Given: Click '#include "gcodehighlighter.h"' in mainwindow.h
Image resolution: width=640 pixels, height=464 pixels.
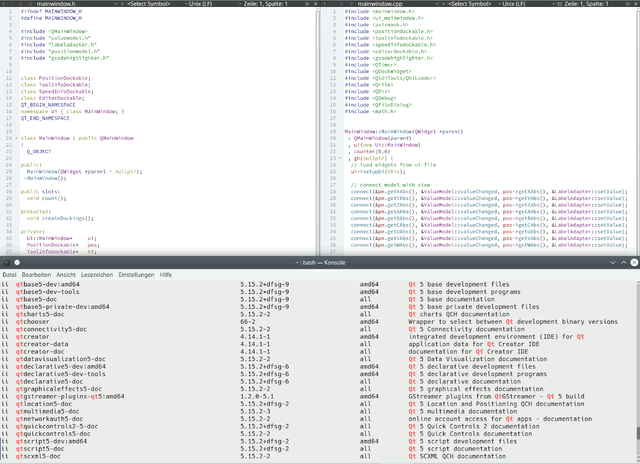Looking at the screenshot, I should (65, 58).
